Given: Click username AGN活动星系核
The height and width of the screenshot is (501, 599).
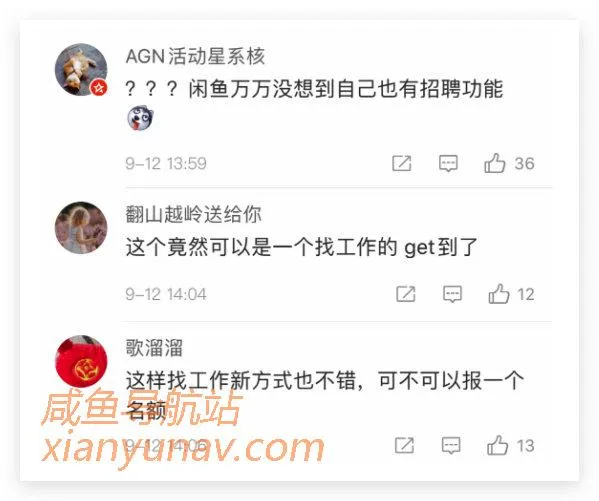Looking at the screenshot, I should [x=195, y=56].
